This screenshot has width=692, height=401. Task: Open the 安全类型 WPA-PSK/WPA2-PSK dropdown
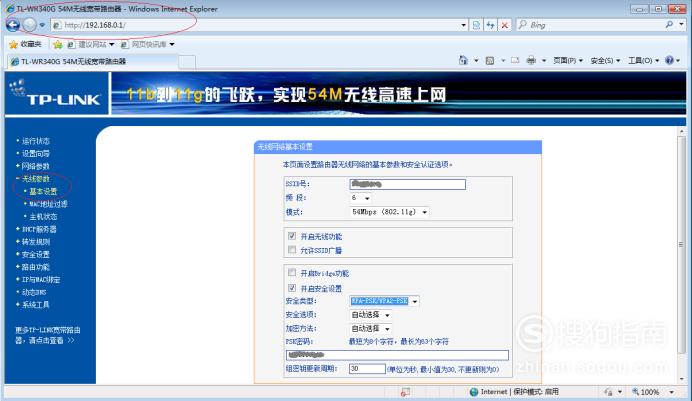pyautogui.click(x=384, y=301)
